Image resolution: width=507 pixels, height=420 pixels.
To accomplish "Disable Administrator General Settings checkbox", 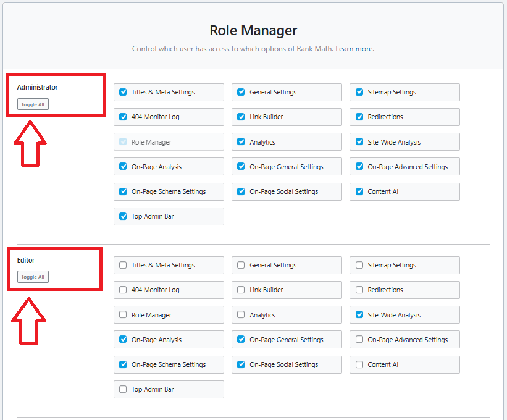I will (241, 92).
